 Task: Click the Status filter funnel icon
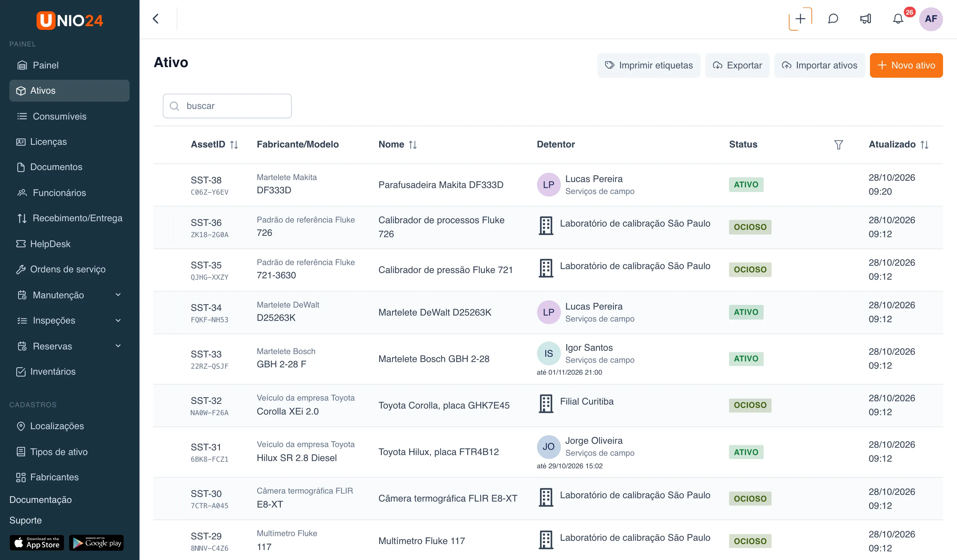(838, 145)
